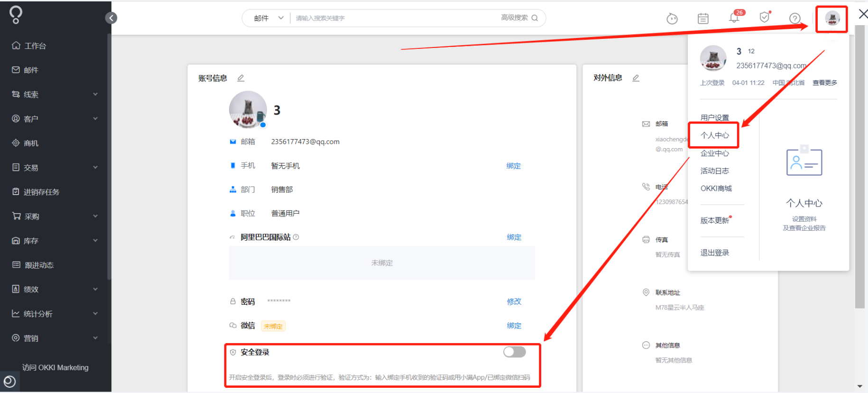Click the search magnifier icon

coord(535,18)
